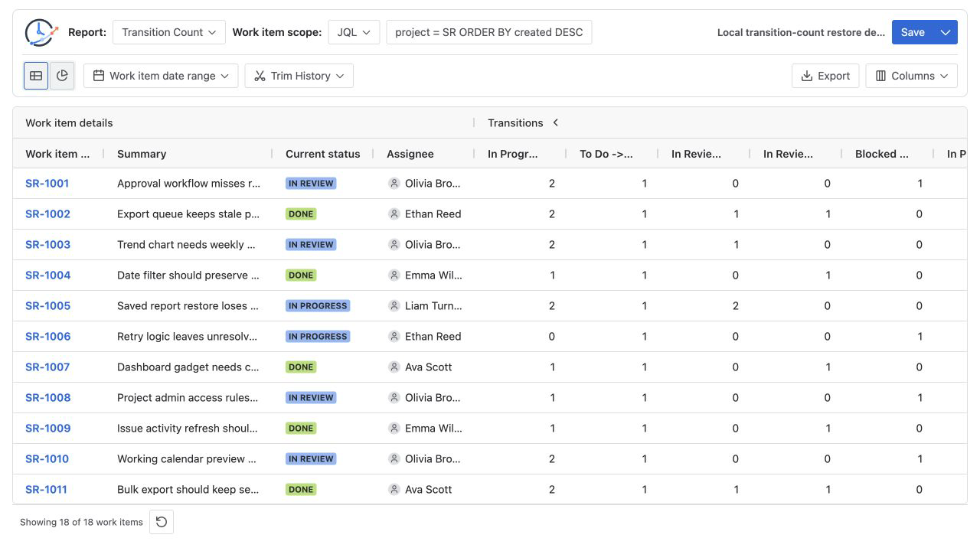The width and height of the screenshot is (980, 551).
Task: Click the Work item details group header
Action: coord(69,122)
